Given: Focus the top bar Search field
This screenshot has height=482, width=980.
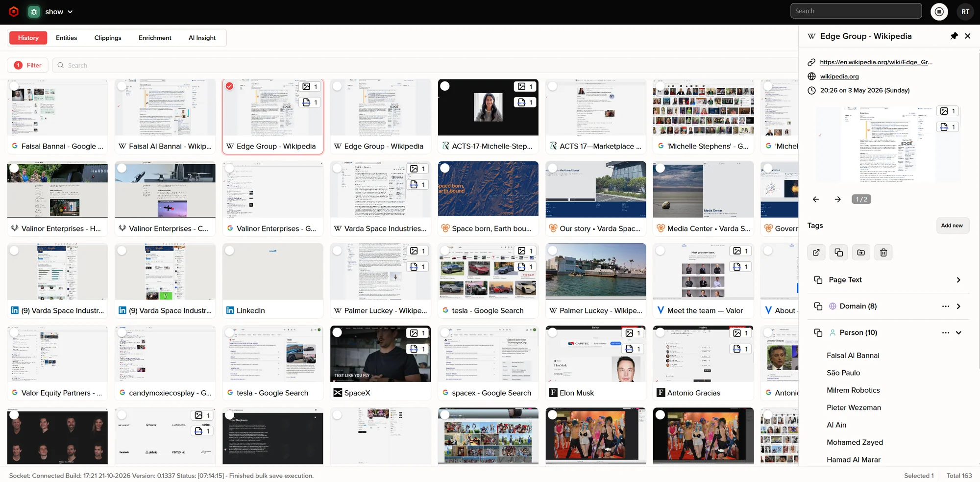Looking at the screenshot, I should (856, 11).
